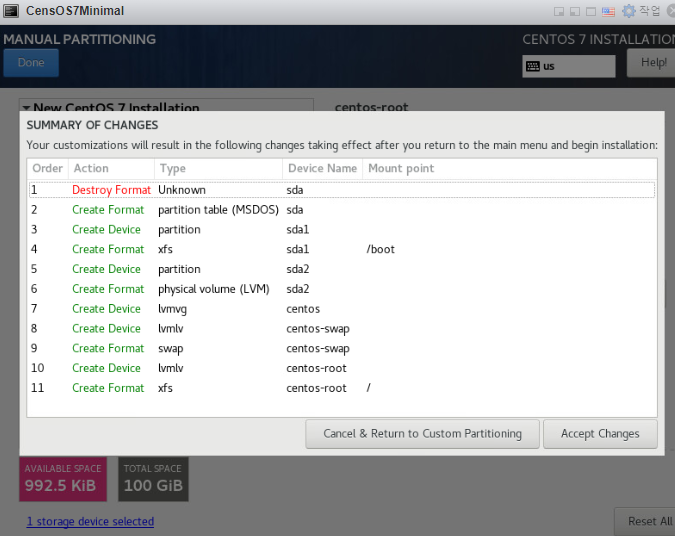Click the Device Name column header
Screen dimensions: 675x536
click(x=322, y=168)
